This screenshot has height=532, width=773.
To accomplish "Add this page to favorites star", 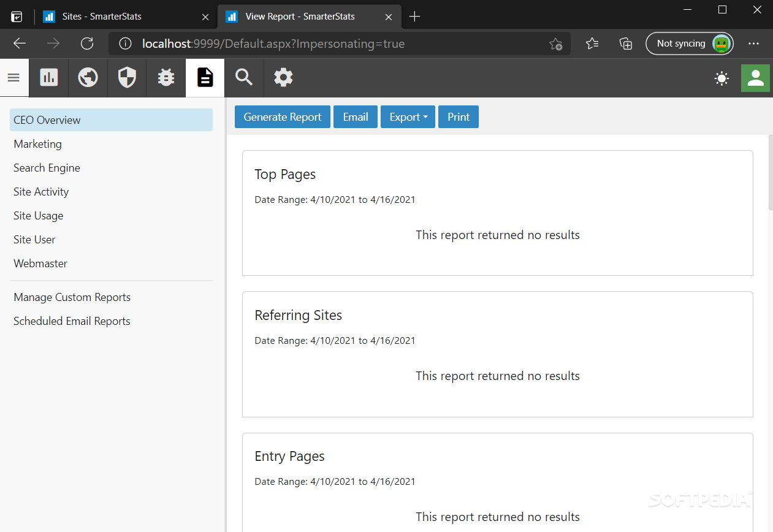I will (555, 44).
